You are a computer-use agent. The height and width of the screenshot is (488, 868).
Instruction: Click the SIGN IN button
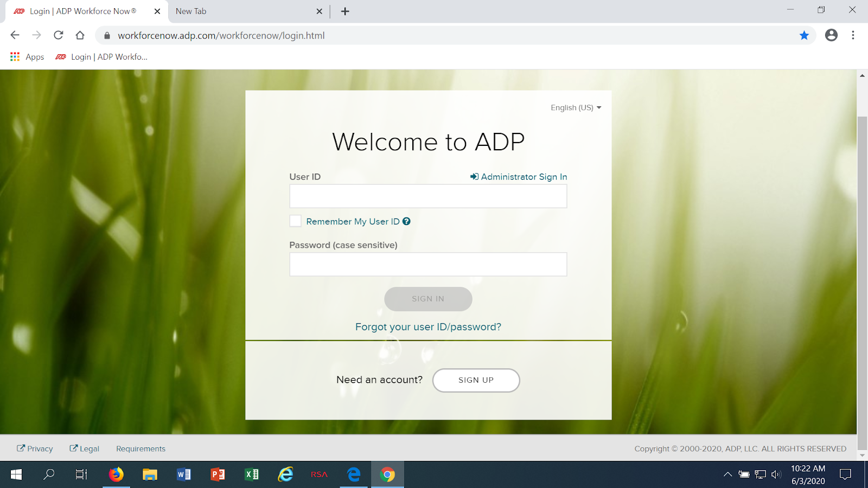pyautogui.click(x=428, y=299)
